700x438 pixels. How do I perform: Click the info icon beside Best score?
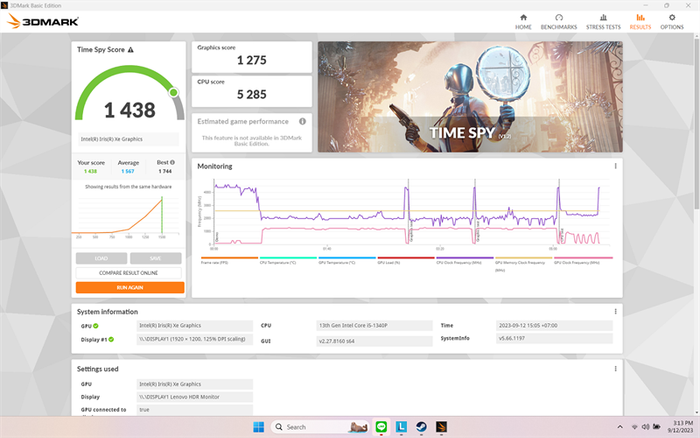[x=172, y=162]
